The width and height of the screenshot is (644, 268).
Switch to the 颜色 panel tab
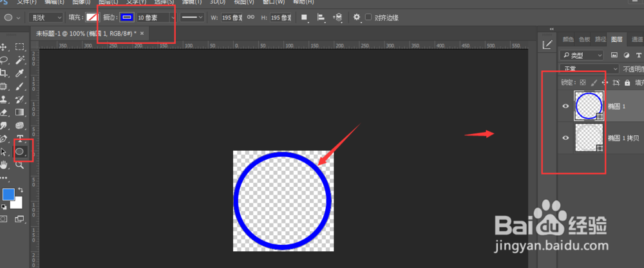568,39
